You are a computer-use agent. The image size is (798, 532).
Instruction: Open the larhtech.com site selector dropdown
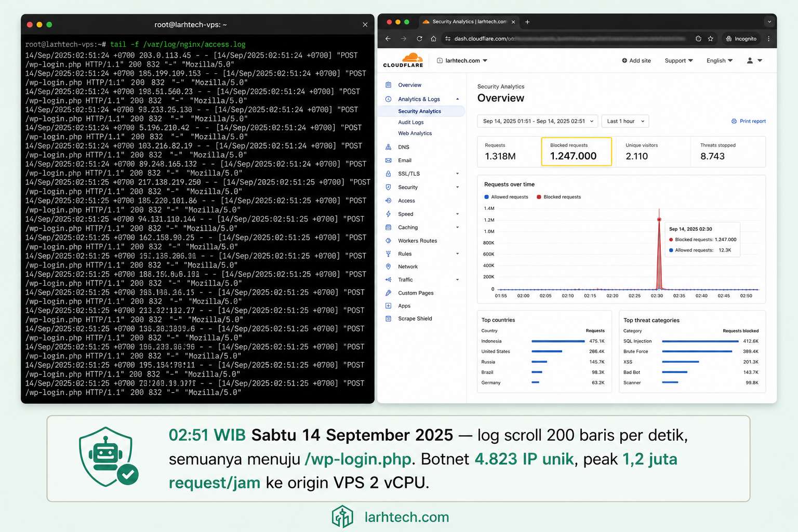(462, 60)
